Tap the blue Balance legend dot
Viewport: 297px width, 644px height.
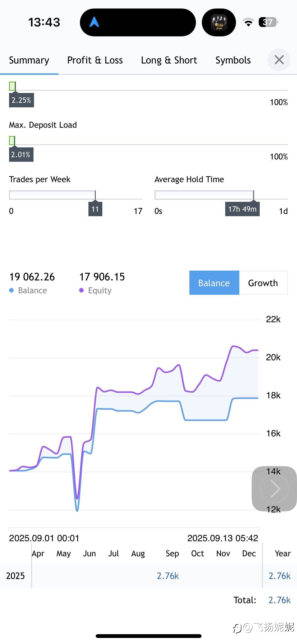pyautogui.click(x=11, y=291)
